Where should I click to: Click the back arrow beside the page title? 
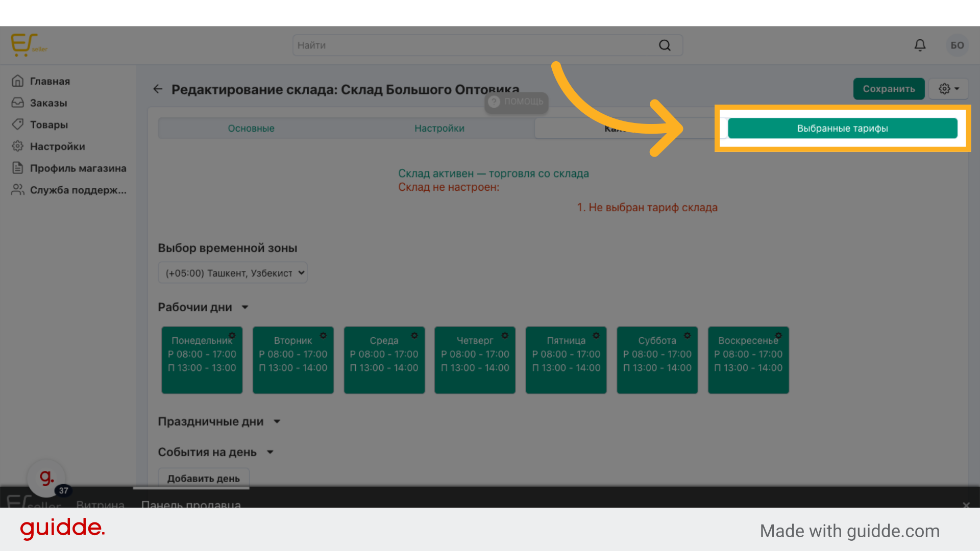(158, 89)
